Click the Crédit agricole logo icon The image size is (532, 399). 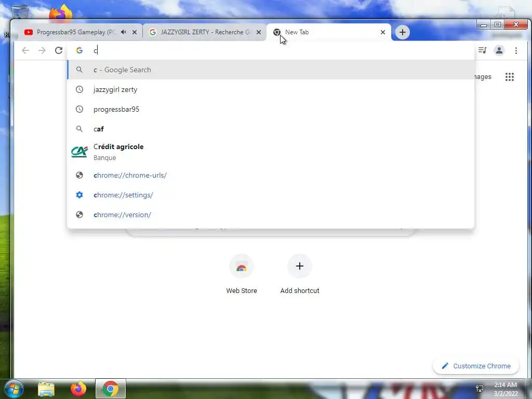click(79, 152)
